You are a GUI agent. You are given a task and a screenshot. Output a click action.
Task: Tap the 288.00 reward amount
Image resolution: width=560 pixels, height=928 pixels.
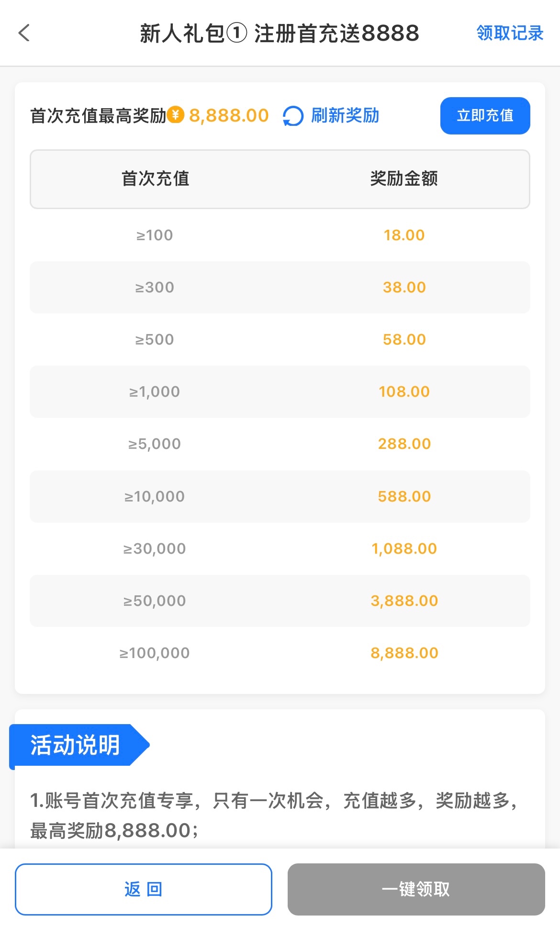pos(404,444)
